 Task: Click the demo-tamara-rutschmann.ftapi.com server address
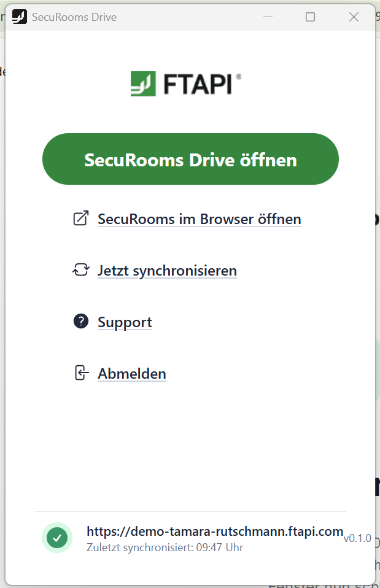(215, 531)
